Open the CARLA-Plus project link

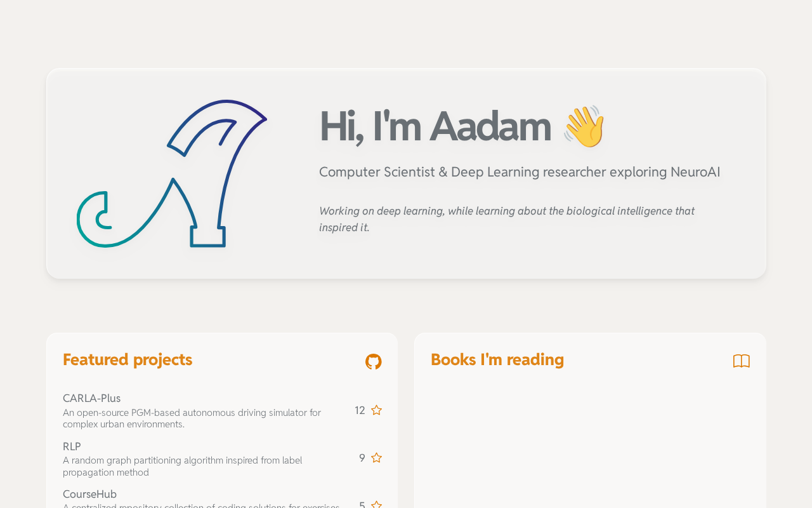[91, 398]
